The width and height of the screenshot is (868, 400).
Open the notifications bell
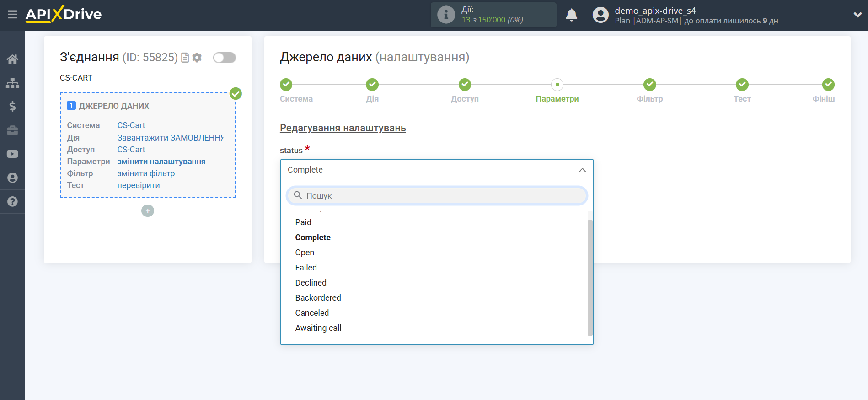[x=571, y=15]
